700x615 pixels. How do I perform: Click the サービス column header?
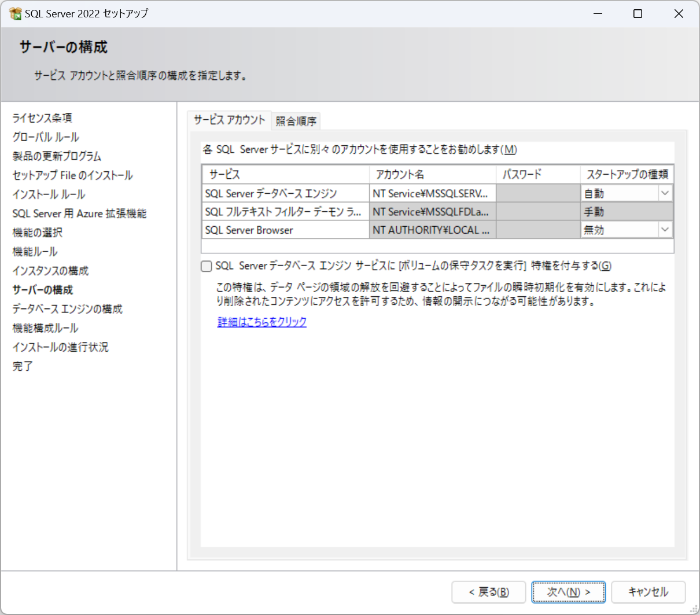[x=286, y=174]
